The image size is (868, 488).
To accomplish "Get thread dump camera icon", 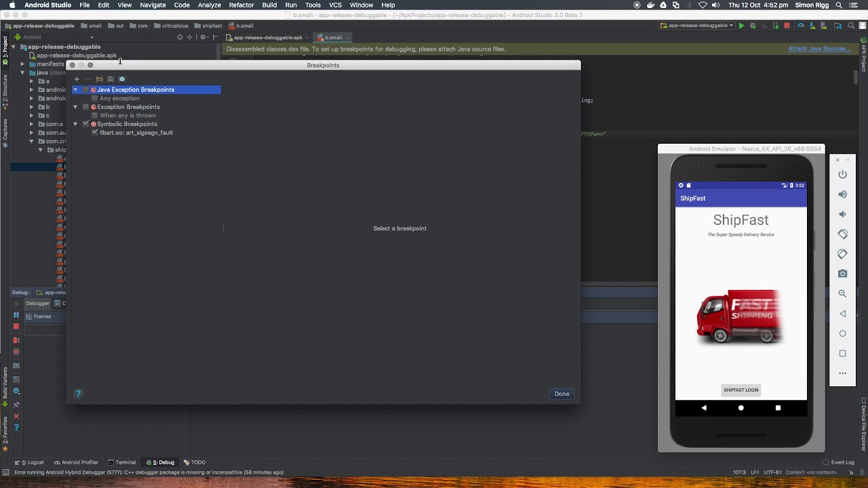I will coord(16,366).
